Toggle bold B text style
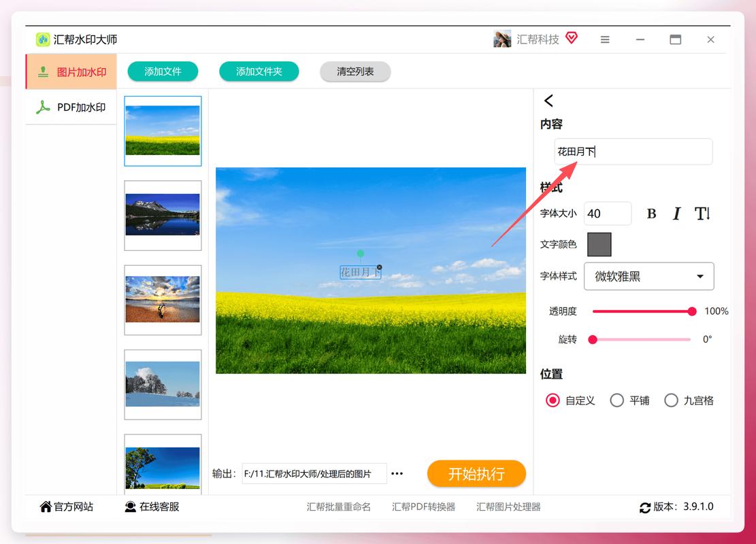The width and height of the screenshot is (756, 544). tap(651, 214)
